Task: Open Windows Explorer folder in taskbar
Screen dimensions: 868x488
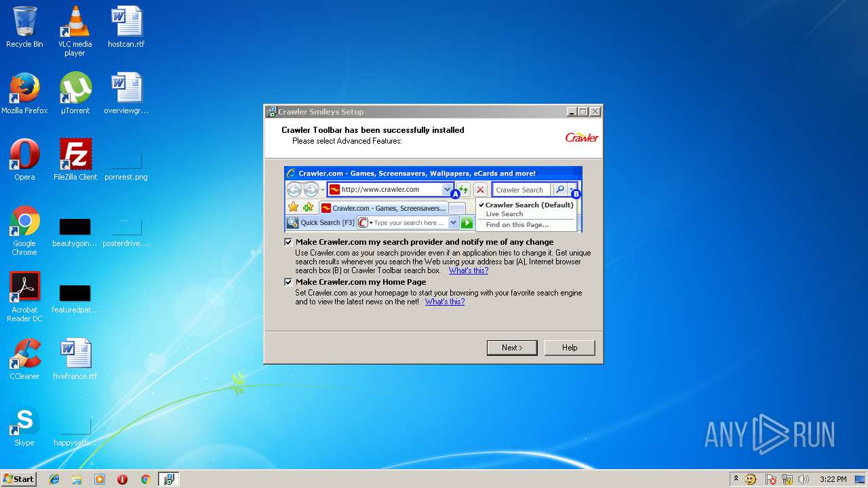Action: 77,479
